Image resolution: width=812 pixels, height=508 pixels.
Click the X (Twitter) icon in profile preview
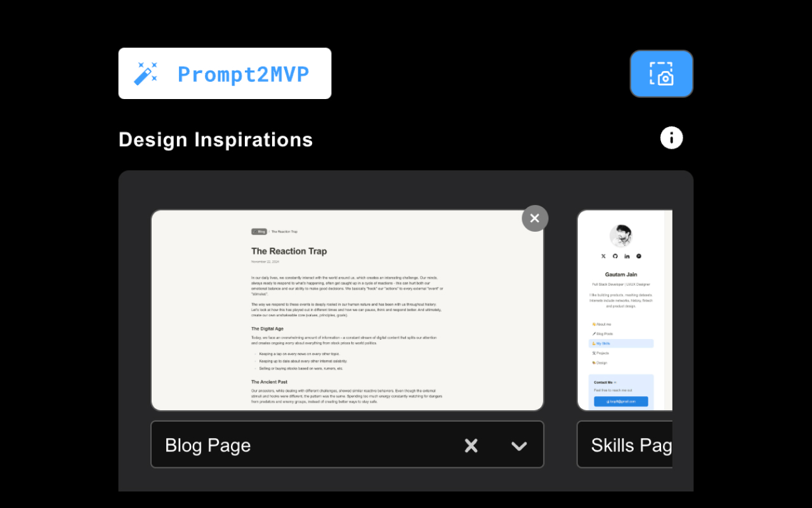point(603,256)
